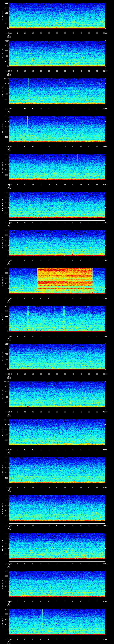Screen dimensions: 114x644
Task: Click the 1000 frequency tick of 22:29:00 spectrogram
Action: [6, 3]
